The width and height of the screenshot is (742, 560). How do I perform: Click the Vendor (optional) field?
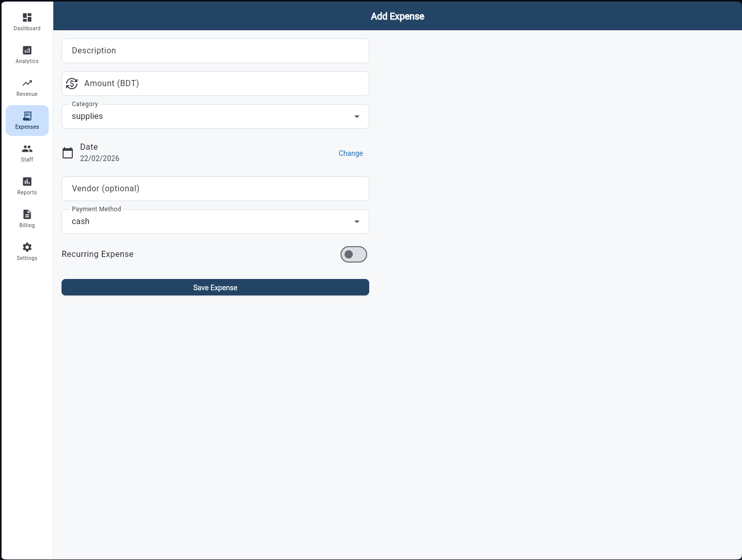coord(215,189)
